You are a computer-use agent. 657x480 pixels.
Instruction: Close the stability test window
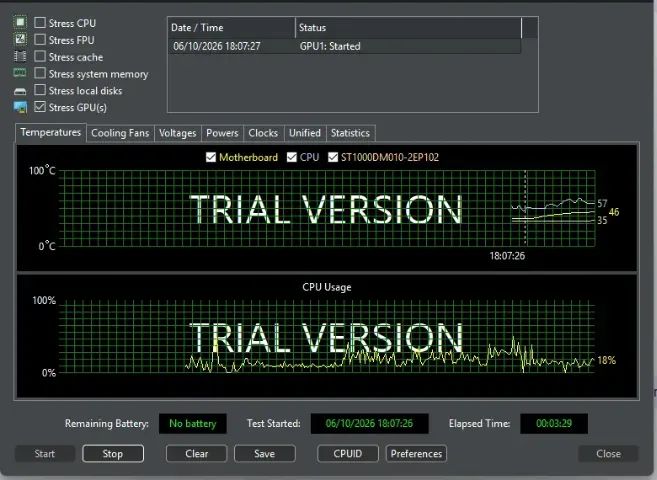click(608, 454)
